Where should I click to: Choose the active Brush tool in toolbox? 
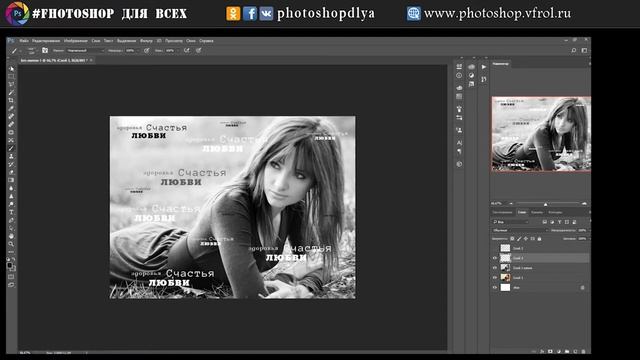click(x=11, y=148)
